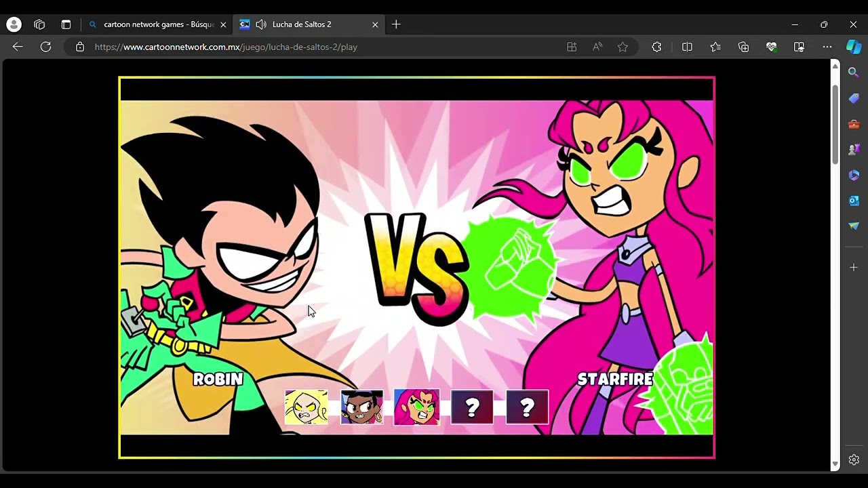
Task: Click the STARFIRE name label
Action: pos(615,379)
